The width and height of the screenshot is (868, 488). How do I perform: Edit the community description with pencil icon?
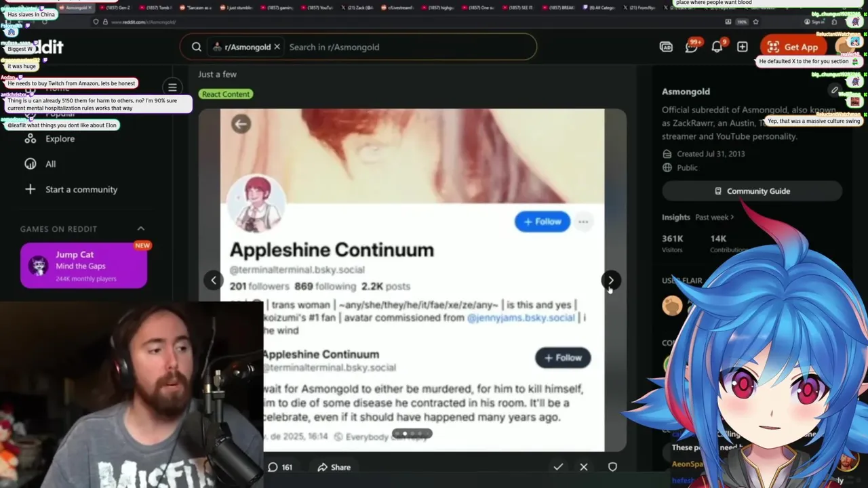pyautogui.click(x=834, y=90)
